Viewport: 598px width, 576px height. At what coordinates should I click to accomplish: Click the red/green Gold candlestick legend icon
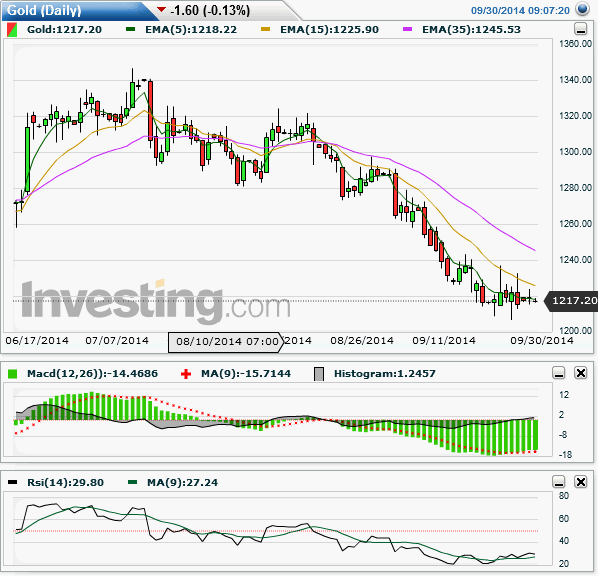[x=12, y=30]
